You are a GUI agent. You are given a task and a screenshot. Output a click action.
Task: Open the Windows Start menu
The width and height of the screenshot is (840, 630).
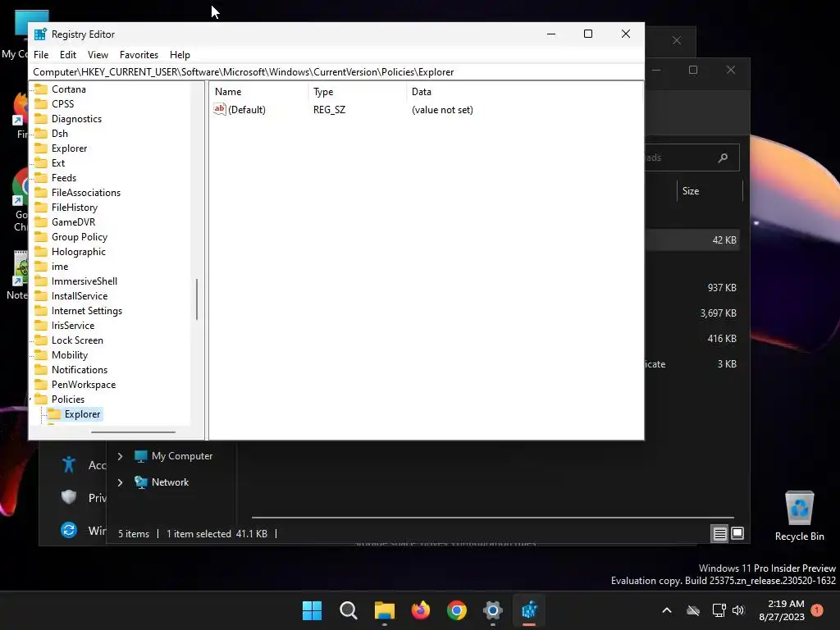312,610
